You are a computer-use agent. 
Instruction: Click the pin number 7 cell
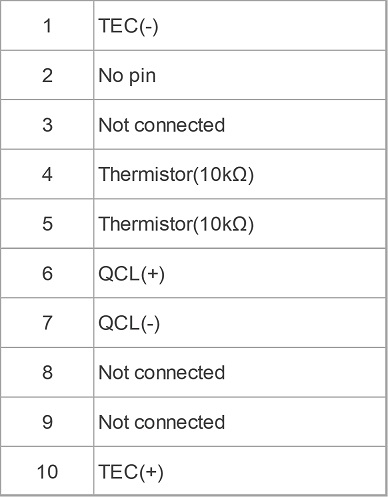coord(47,323)
